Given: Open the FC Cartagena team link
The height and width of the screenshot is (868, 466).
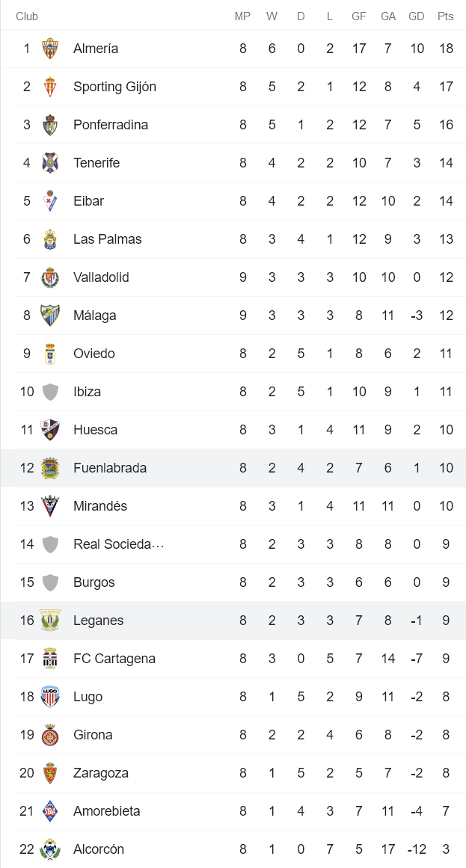Looking at the screenshot, I should point(114,659).
